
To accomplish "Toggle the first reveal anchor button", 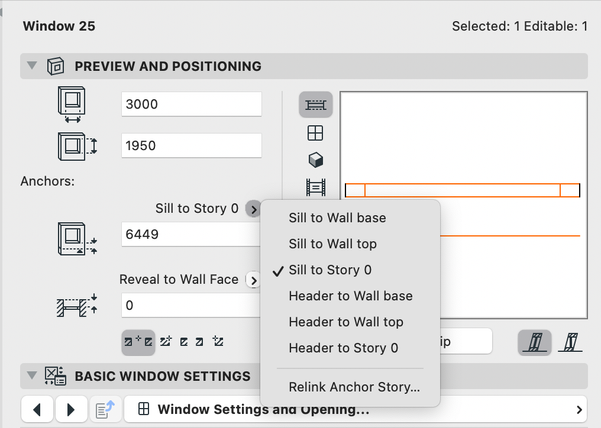I will pos(136,342).
